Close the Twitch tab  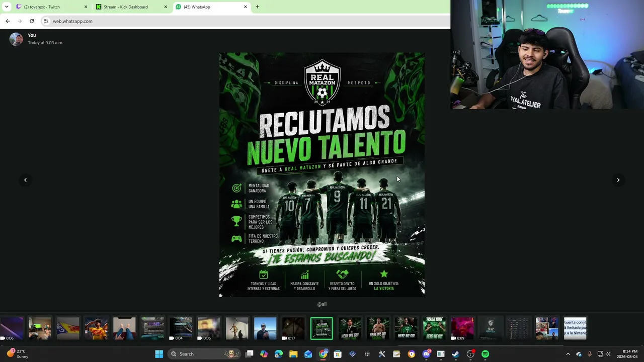[x=86, y=7]
